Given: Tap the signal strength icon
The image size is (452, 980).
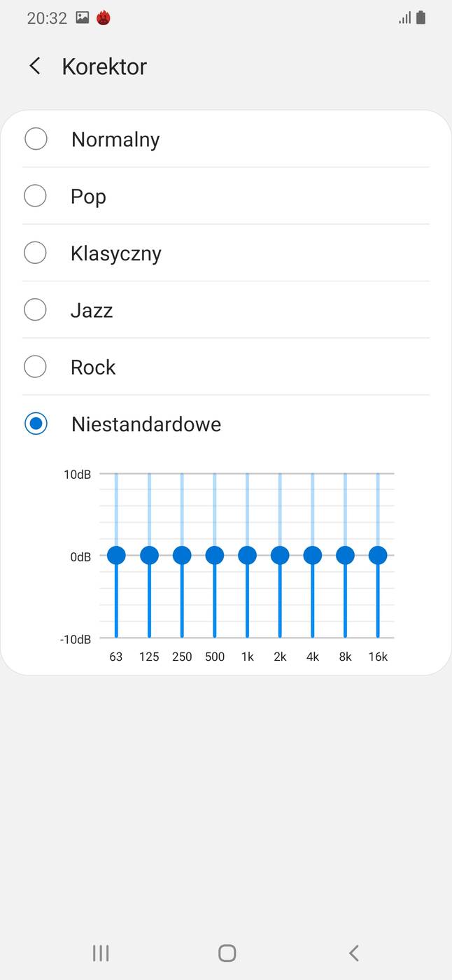Looking at the screenshot, I should point(404,18).
